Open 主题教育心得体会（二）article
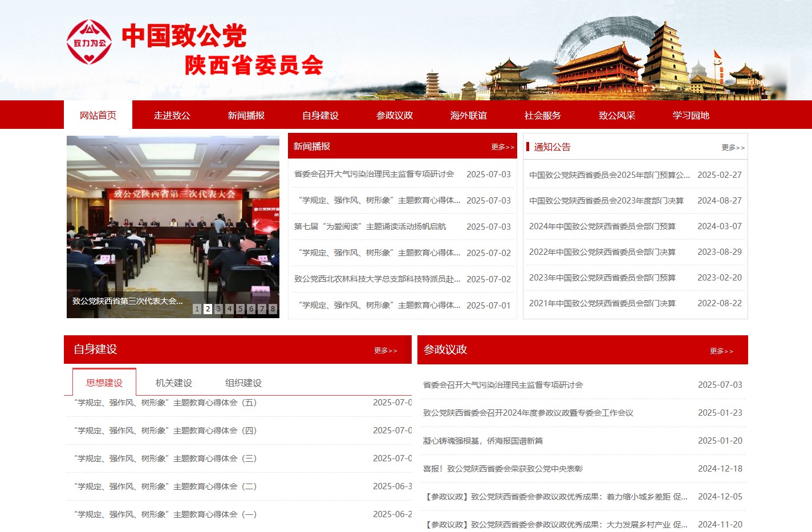This screenshot has width=812, height=532. tap(165, 486)
